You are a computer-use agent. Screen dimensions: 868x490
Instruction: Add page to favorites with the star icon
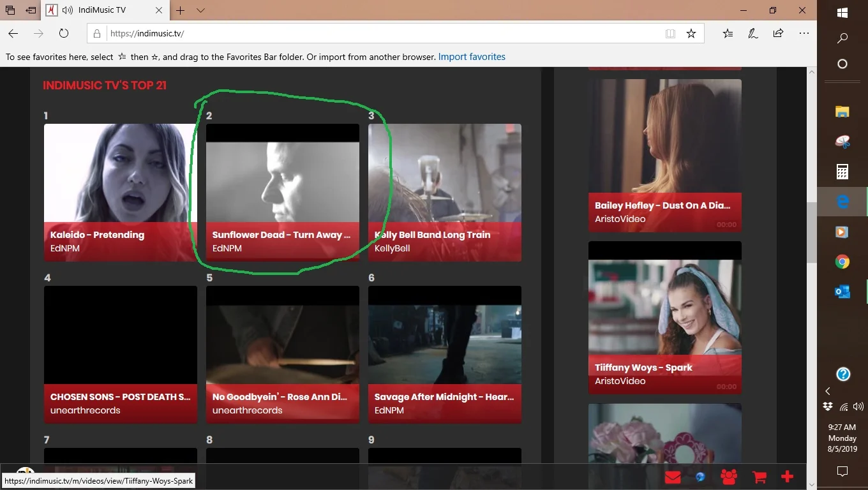(x=691, y=33)
